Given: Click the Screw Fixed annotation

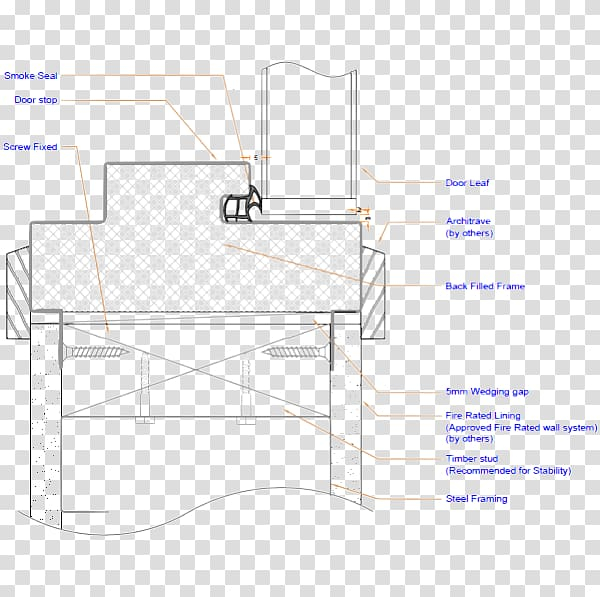Looking at the screenshot, I should click(x=30, y=147).
